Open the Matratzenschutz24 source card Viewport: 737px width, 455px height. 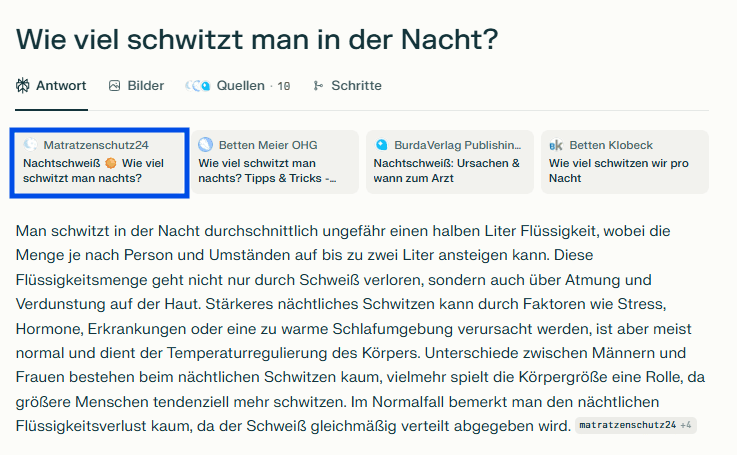click(x=100, y=163)
